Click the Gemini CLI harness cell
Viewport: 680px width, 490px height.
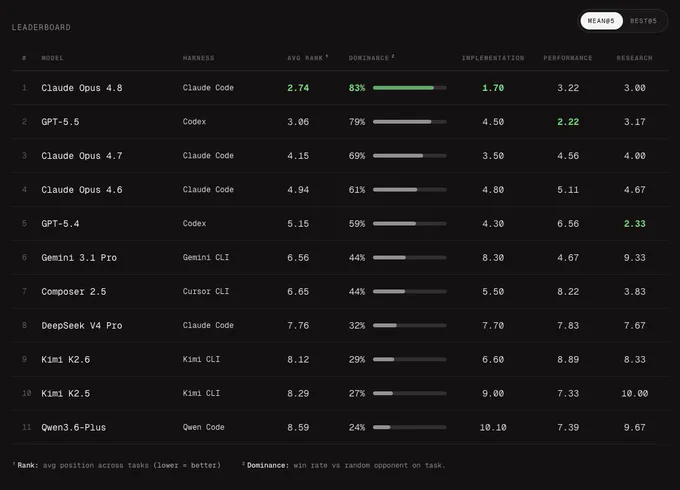(206, 258)
